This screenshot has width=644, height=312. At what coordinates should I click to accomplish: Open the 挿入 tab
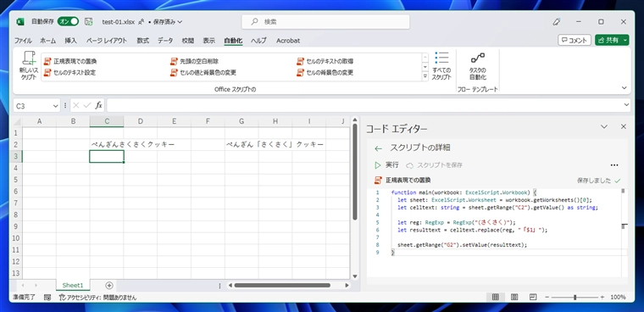click(x=70, y=41)
